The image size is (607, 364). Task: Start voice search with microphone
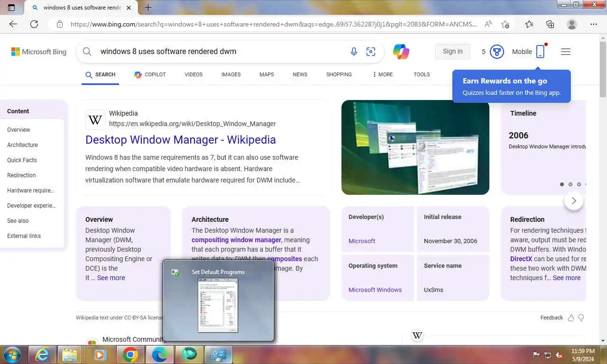click(354, 52)
